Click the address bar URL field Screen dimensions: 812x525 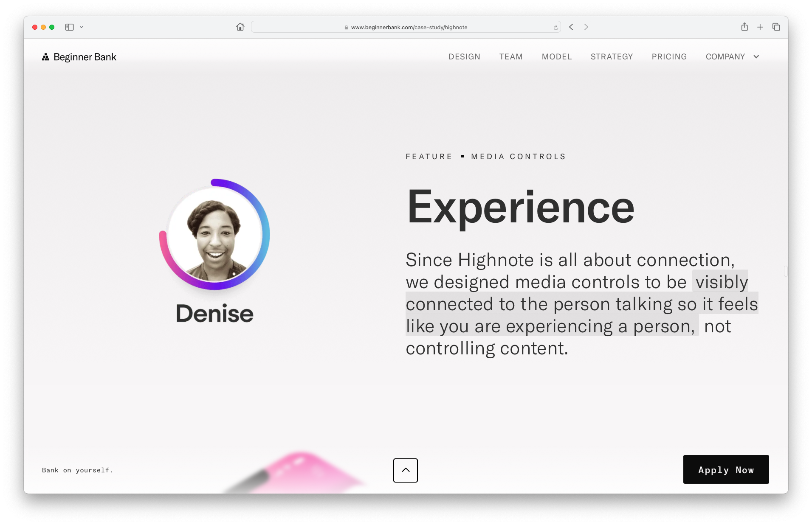coord(406,27)
